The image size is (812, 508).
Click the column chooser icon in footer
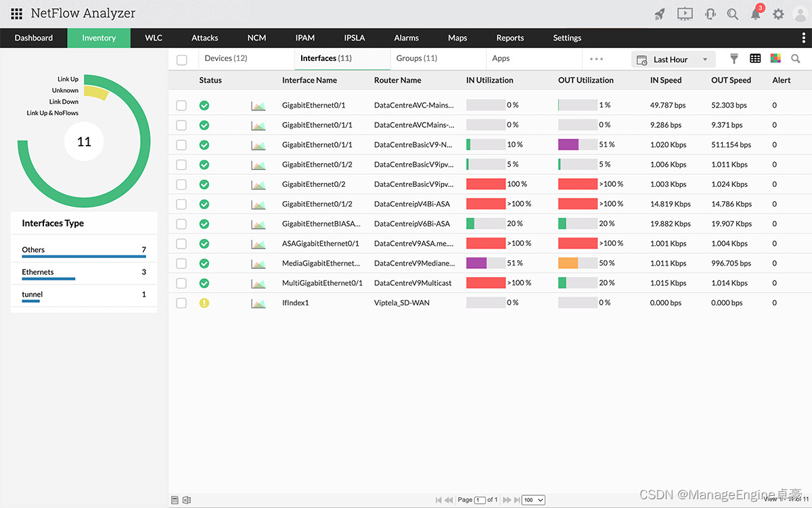pos(175,500)
